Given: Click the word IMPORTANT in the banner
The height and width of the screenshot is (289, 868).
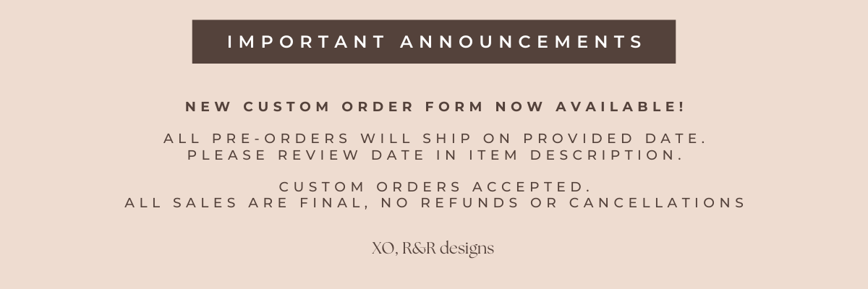Looking at the screenshot, I should [x=306, y=42].
